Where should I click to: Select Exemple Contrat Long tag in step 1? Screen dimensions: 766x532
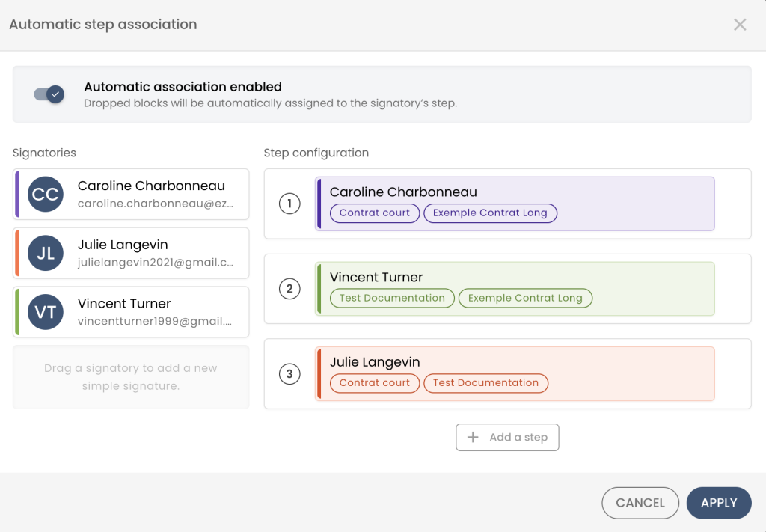pyautogui.click(x=490, y=213)
